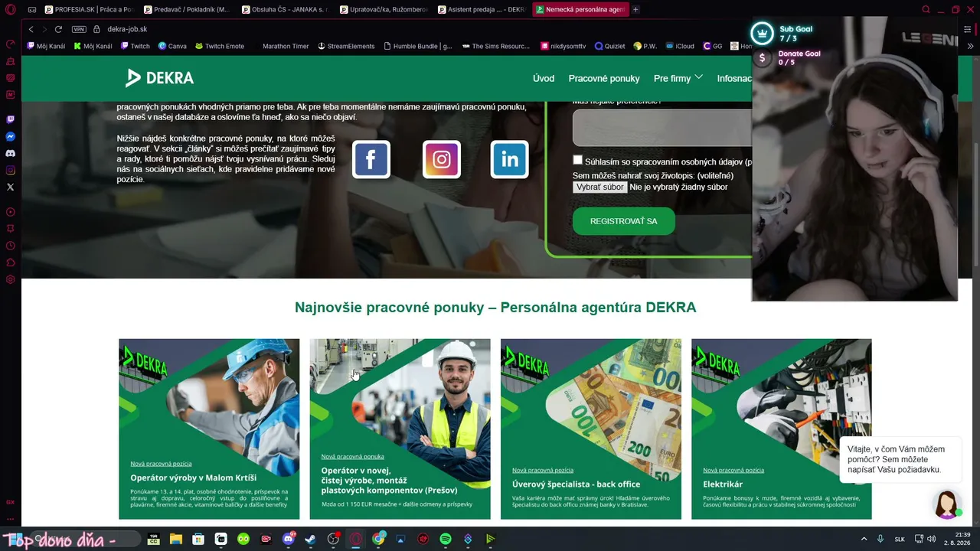Screen dimensions: 980x551
Task: Open Microsoft Store from the taskbar
Action: click(198, 539)
